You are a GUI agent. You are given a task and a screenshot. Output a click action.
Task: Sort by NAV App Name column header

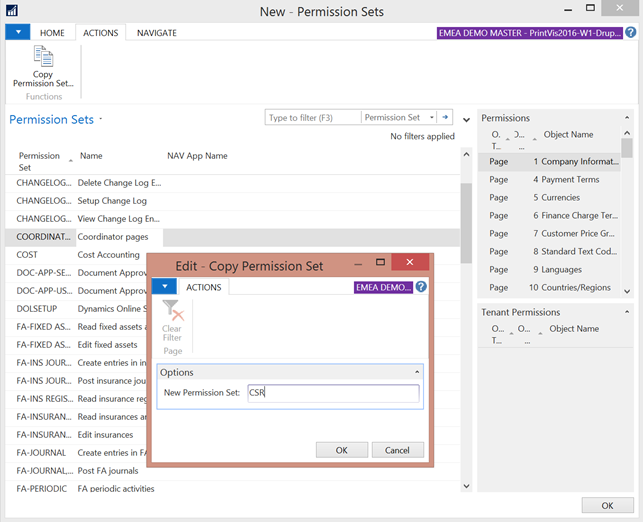pos(197,156)
